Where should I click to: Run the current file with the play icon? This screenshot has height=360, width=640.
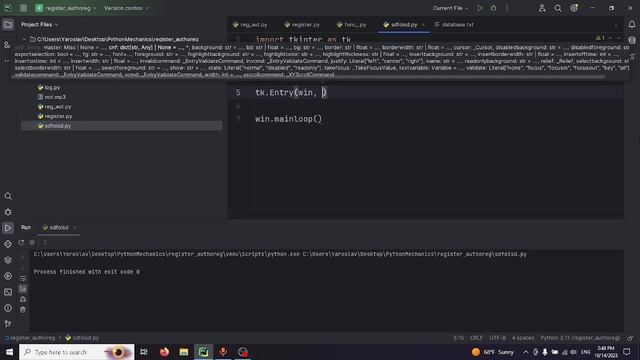(480, 8)
